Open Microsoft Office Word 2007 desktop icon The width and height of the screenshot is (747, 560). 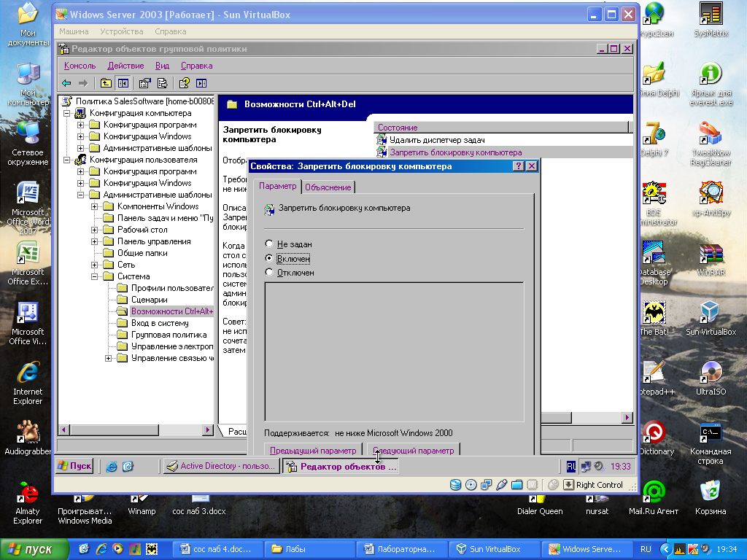click(28, 208)
